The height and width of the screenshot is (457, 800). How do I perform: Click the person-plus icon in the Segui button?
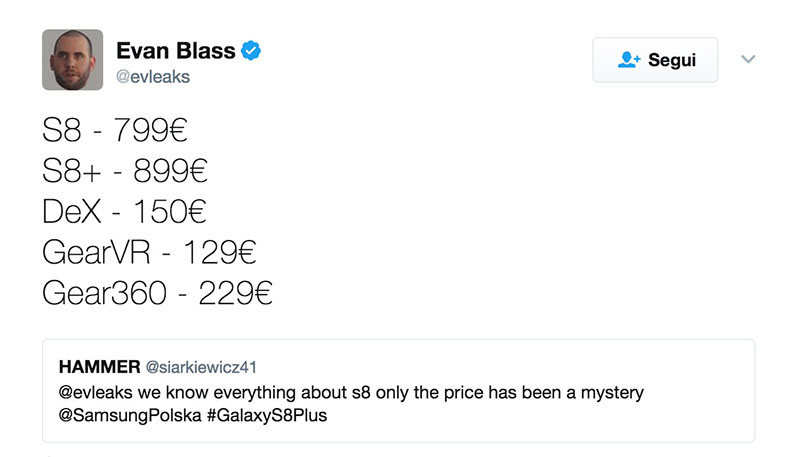628,60
